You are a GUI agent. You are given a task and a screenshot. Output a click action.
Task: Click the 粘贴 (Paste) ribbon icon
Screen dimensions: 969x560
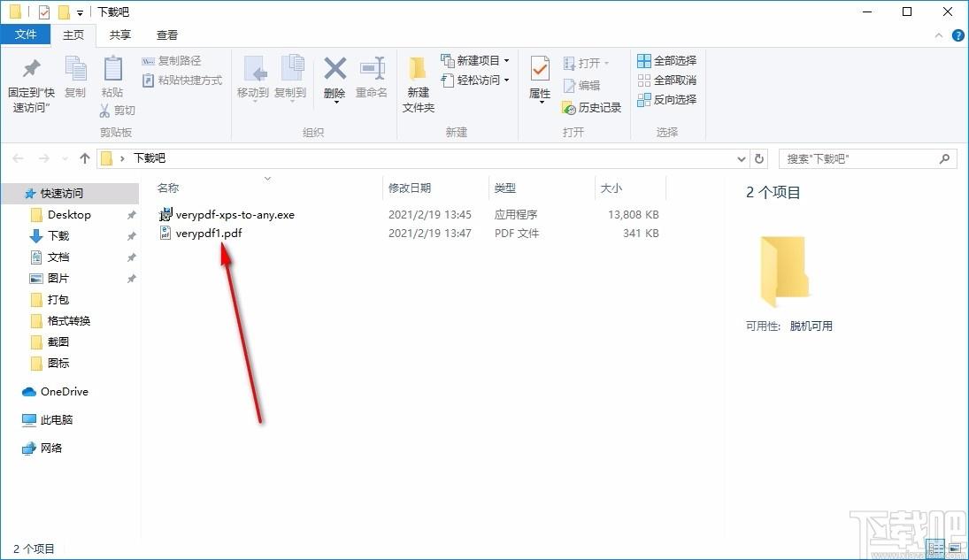pyautogui.click(x=112, y=69)
